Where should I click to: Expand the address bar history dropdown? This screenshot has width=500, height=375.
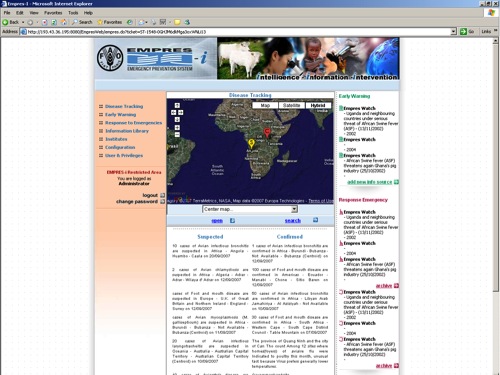coord(453,32)
